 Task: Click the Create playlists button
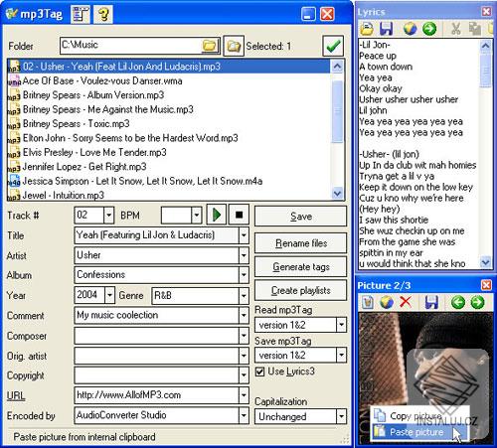click(301, 290)
